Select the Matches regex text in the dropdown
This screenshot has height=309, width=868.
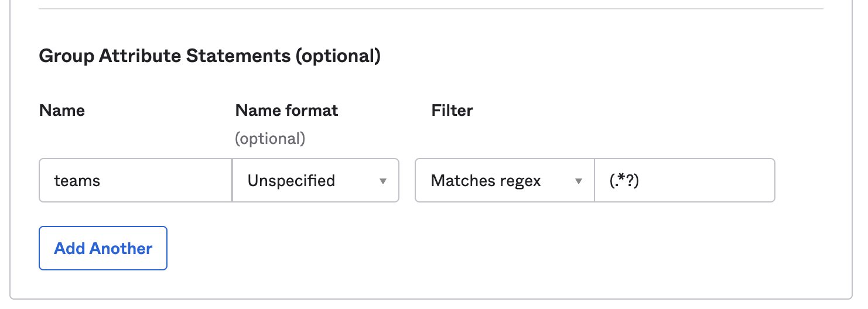[486, 181]
